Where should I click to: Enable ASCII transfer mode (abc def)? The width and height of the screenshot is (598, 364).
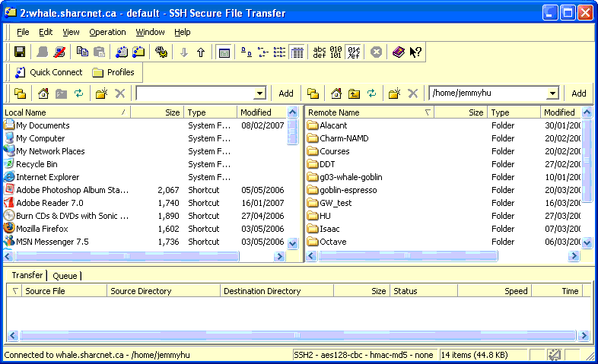(320, 52)
